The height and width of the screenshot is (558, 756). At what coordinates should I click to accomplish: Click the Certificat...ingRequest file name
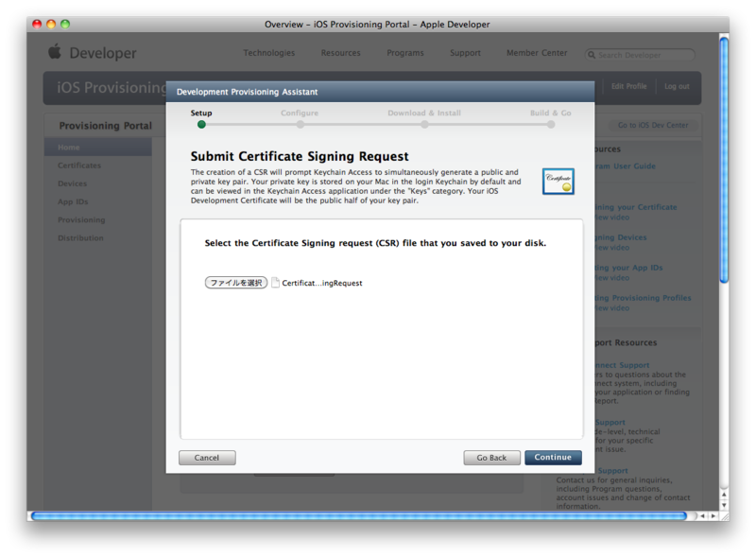point(322,283)
